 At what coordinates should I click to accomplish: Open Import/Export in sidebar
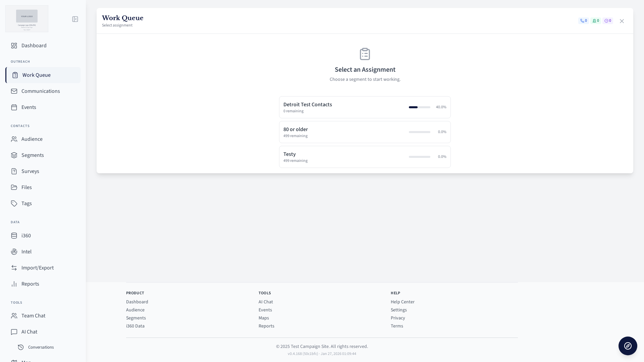pyautogui.click(x=37, y=268)
